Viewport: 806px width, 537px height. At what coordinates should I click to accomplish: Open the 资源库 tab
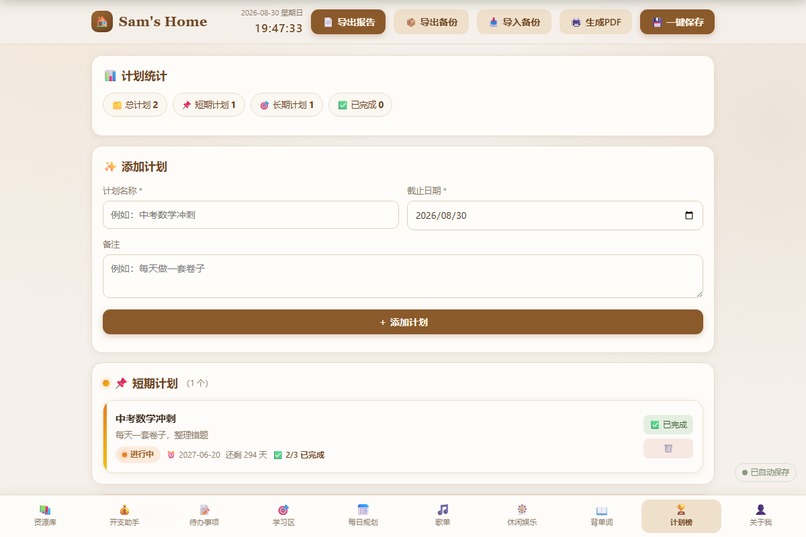coord(45,515)
